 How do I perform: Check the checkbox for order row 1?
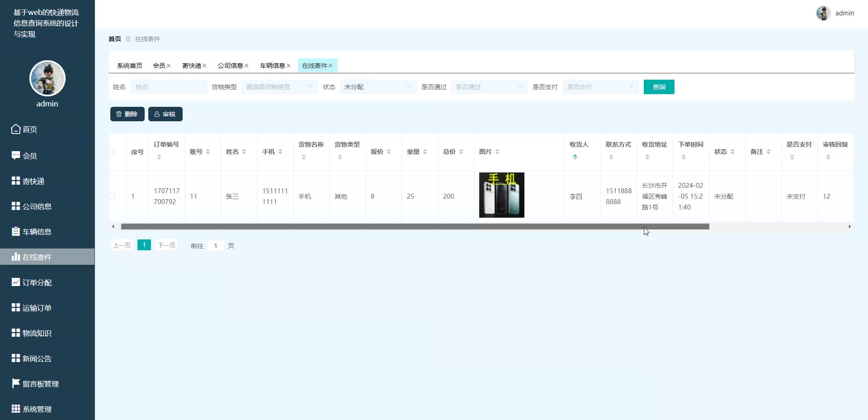coord(112,196)
